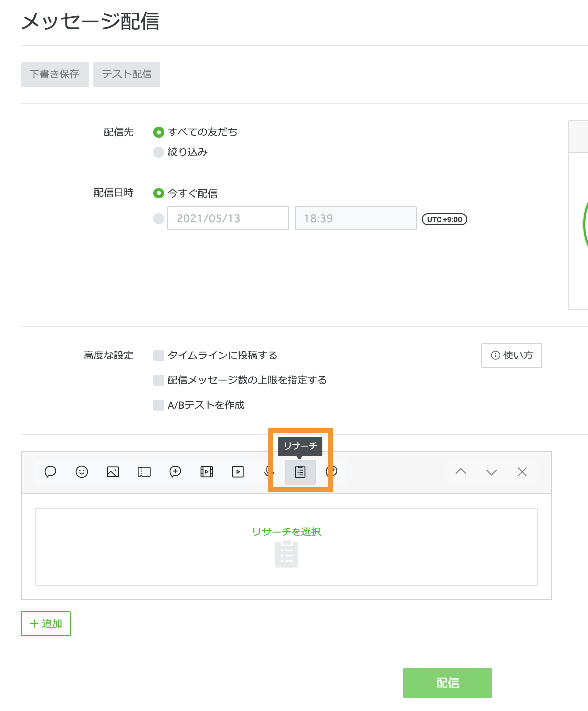Select the video play icon
This screenshot has height=711, width=588.
[x=238, y=472]
